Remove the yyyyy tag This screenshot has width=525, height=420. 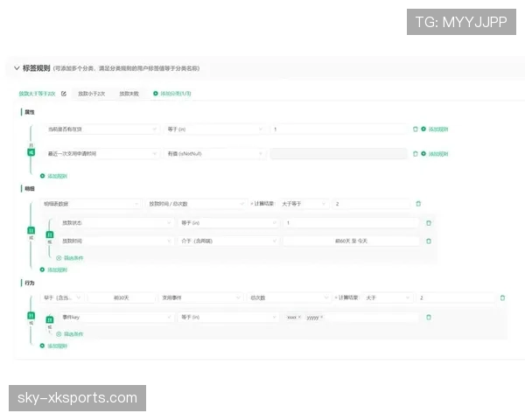tap(321, 317)
